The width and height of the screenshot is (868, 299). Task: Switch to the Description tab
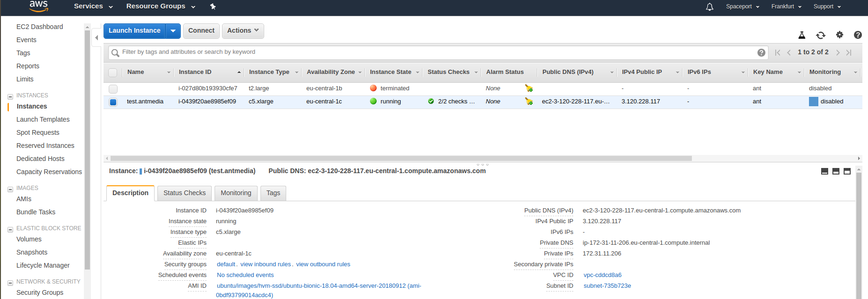[x=130, y=193]
